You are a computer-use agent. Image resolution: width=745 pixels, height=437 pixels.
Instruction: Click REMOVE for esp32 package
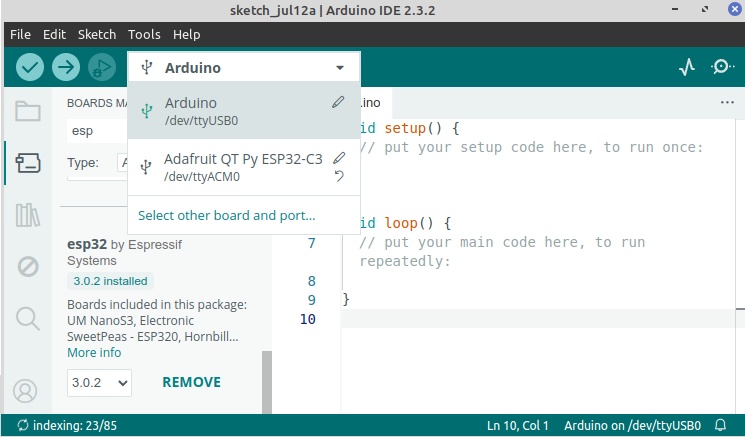[191, 382]
